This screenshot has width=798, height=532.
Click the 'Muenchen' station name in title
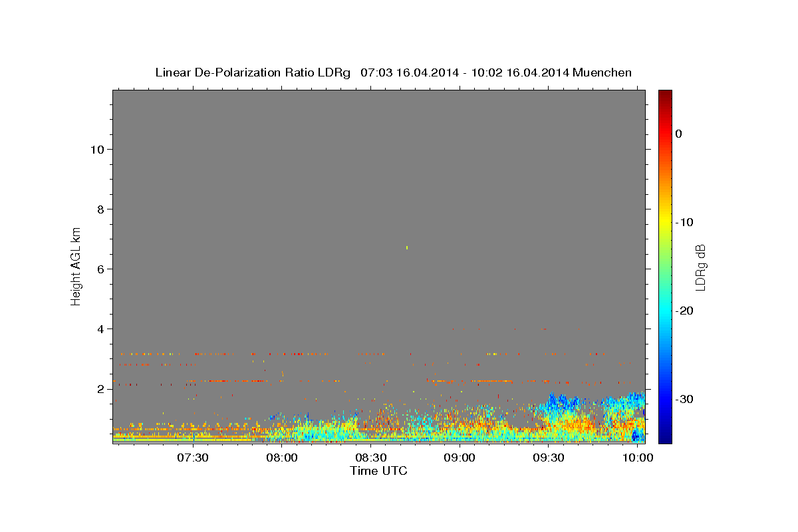point(602,72)
